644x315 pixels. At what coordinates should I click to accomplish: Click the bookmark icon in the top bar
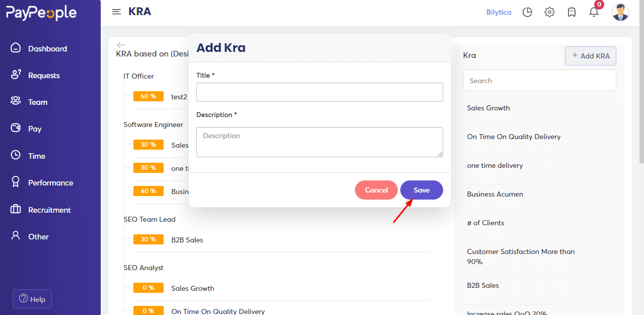[571, 12]
